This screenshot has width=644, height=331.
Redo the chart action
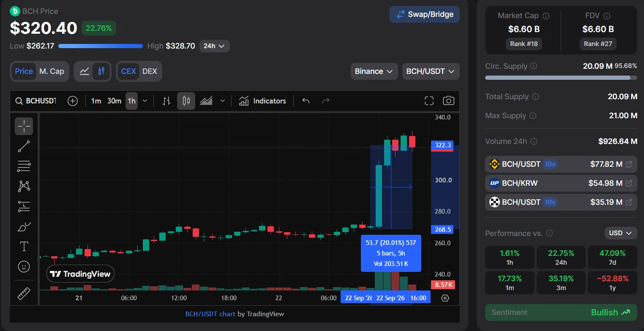(x=325, y=101)
